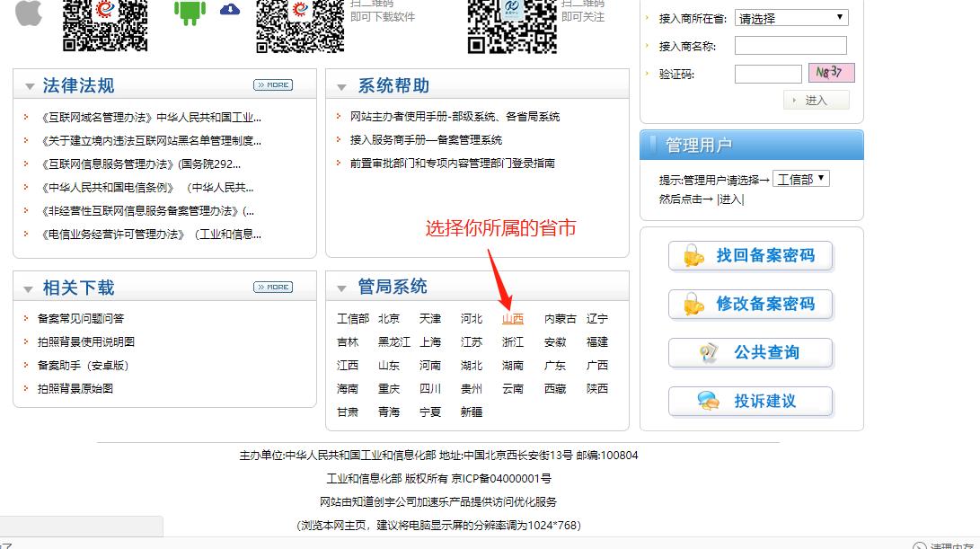Click the 进入 login button
Image resolution: width=980 pixels, height=549 pixels.
815,100
